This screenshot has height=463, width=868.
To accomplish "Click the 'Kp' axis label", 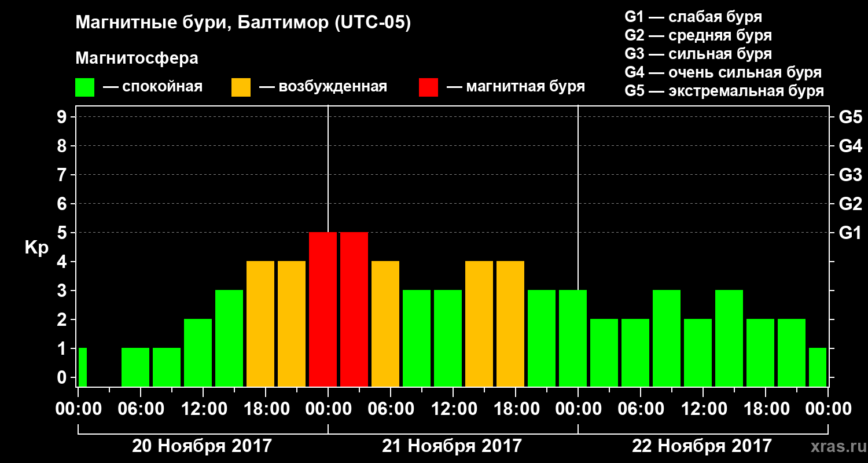I will click(36, 247).
